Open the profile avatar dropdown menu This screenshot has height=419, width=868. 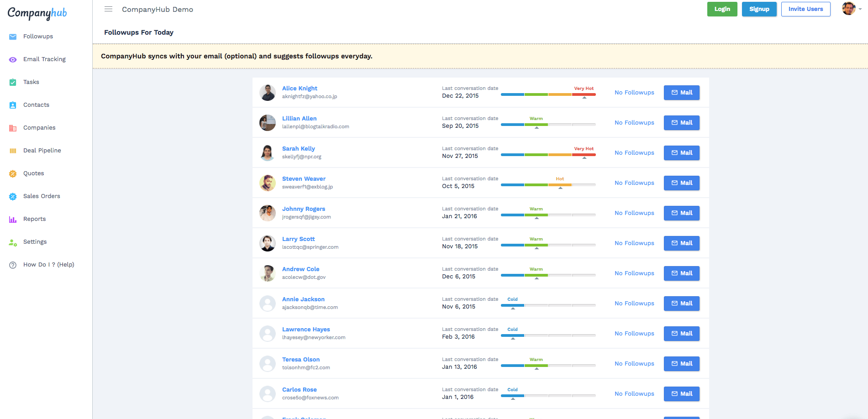[848, 8]
